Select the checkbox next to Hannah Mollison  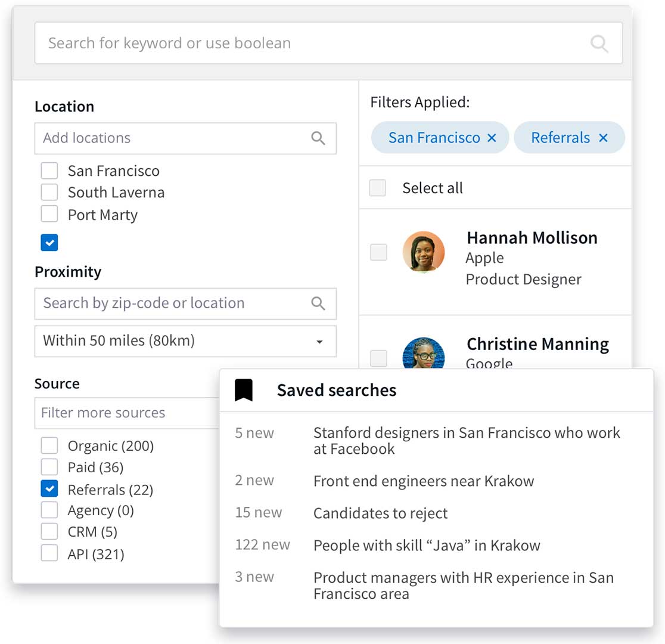click(x=378, y=252)
